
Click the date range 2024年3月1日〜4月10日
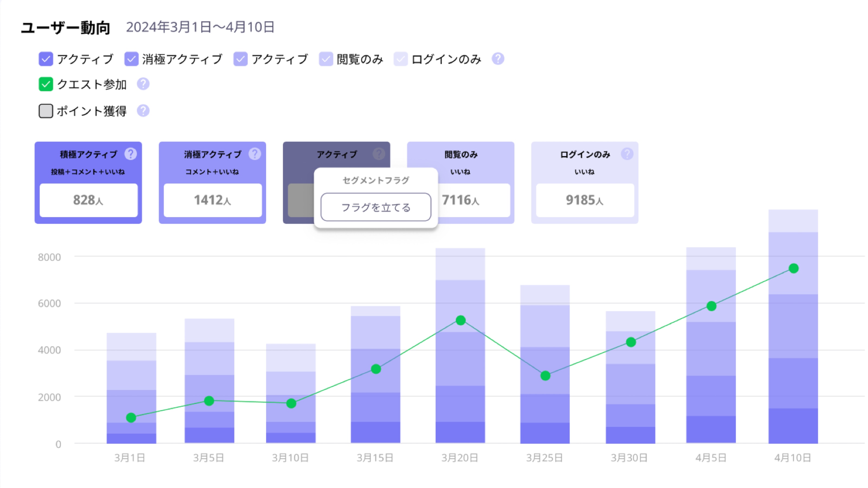click(200, 27)
